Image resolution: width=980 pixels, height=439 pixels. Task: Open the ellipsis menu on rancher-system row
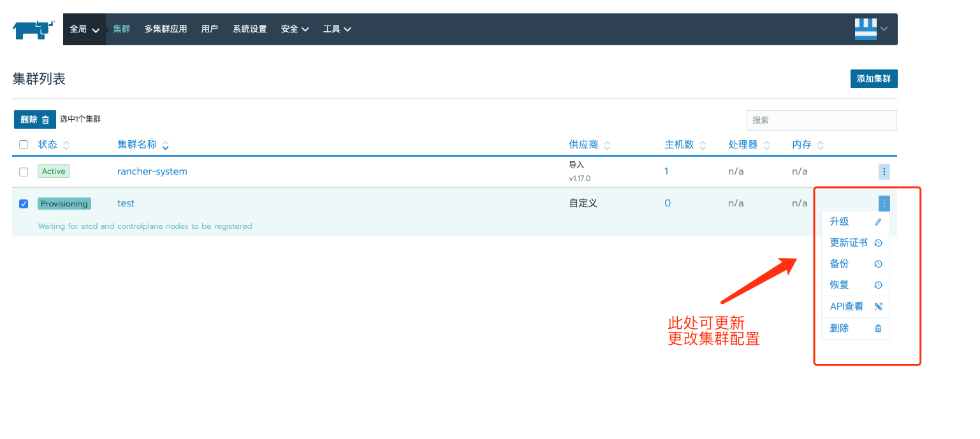[x=884, y=171]
